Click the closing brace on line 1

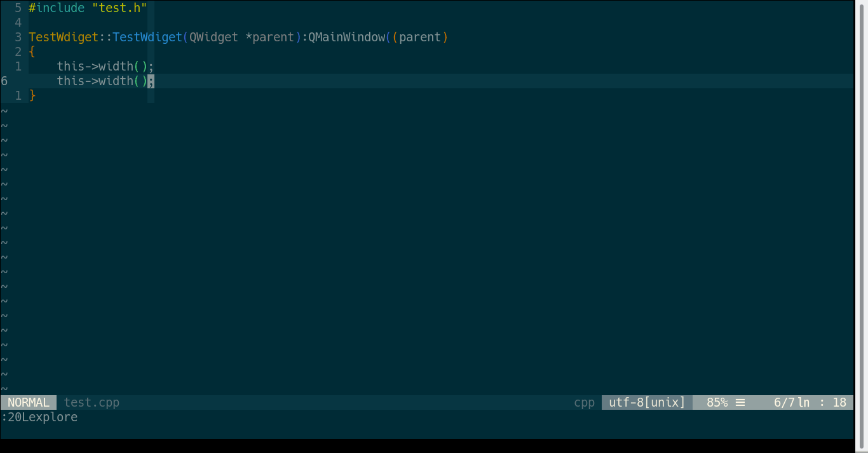click(32, 95)
